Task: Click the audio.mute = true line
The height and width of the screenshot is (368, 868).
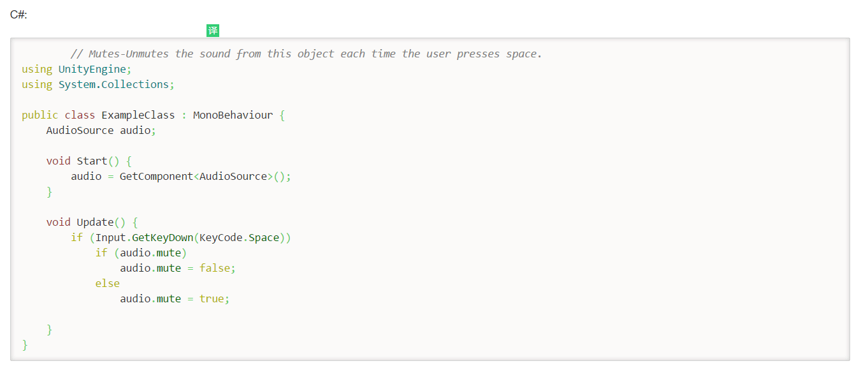Action: tap(175, 298)
